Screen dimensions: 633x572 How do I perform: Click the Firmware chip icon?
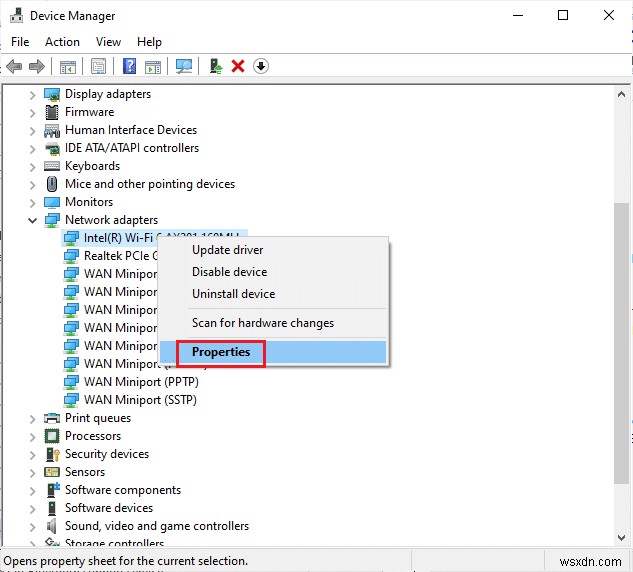(52, 112)
